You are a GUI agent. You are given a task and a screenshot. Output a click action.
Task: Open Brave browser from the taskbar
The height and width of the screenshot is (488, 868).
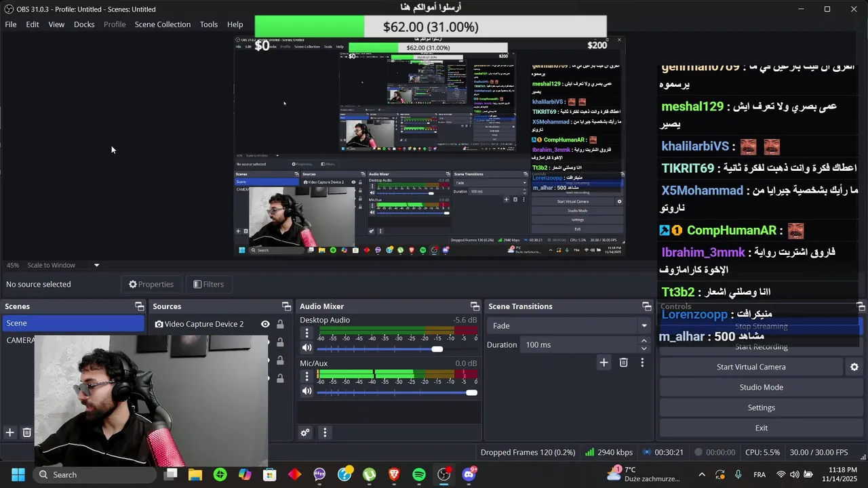click(x=394, y=474)
